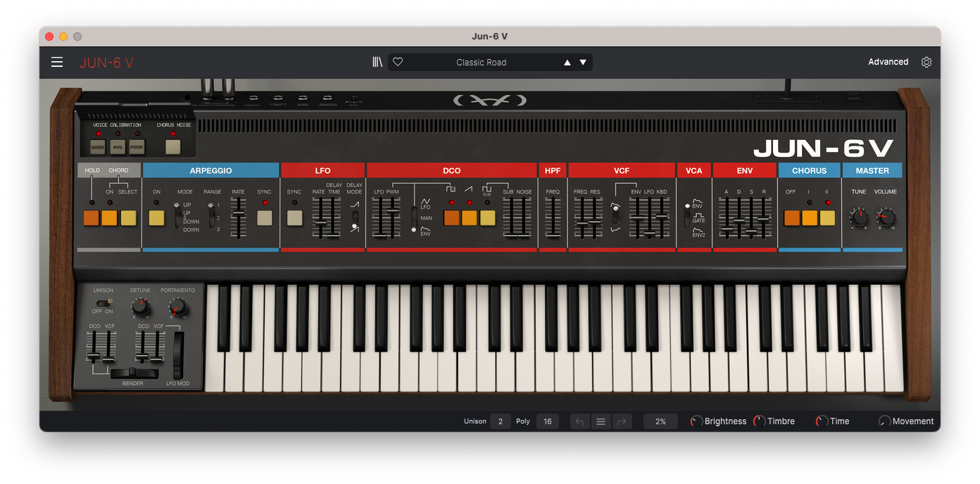Adjust the Time macro knob
Screen dimensions: 980x484
coord(822,421)
